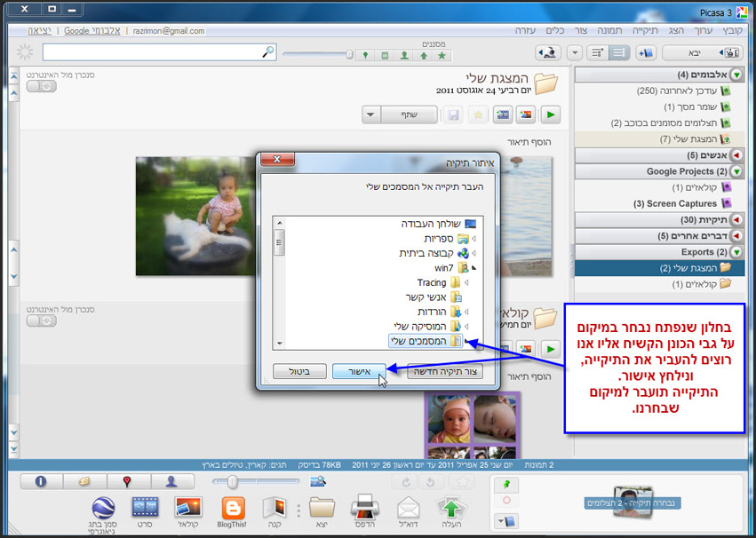Click the סרט (Movie) icon

coord(145,512)
